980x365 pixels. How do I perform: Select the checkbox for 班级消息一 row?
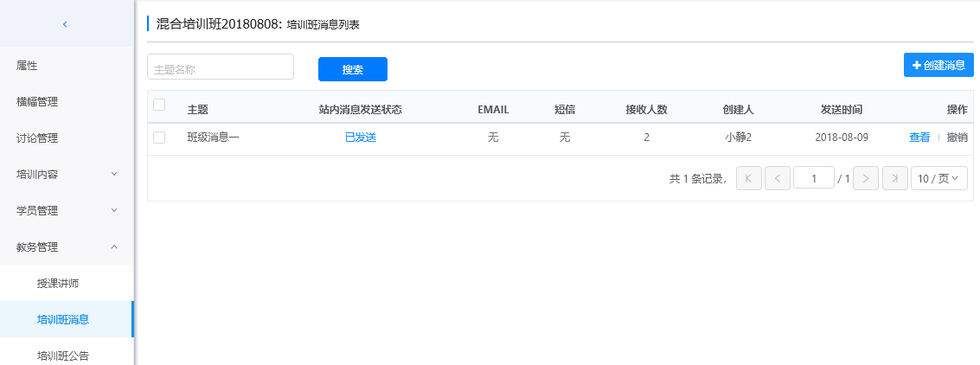click(x=159, y=138)
